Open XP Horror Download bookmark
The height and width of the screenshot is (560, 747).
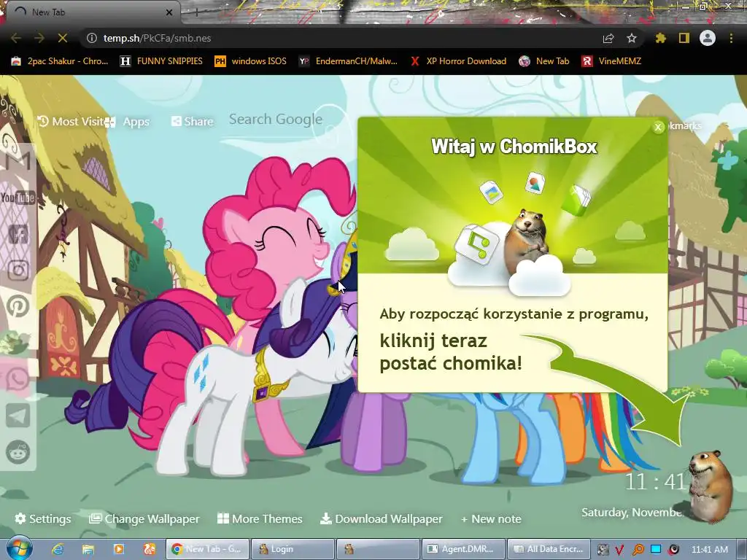(458, 61)
